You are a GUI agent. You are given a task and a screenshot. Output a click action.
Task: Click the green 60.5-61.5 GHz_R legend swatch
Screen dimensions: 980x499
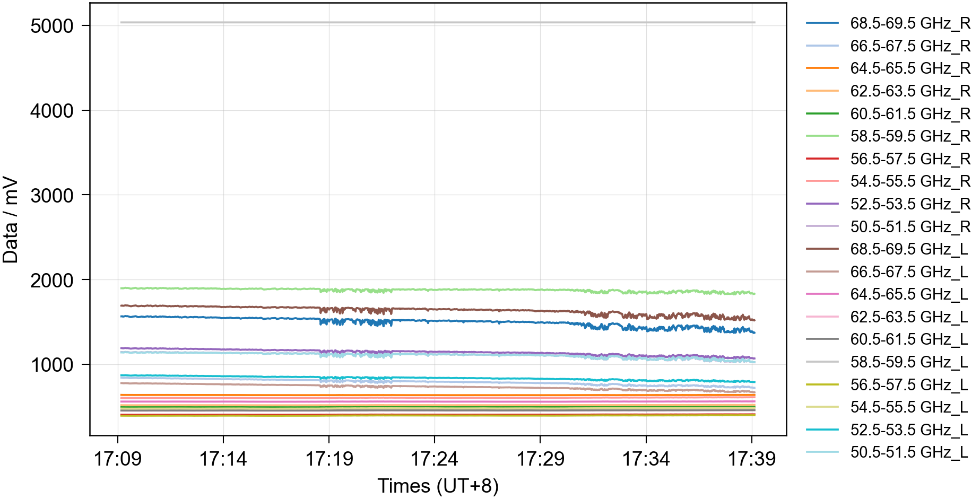(822, 113)
